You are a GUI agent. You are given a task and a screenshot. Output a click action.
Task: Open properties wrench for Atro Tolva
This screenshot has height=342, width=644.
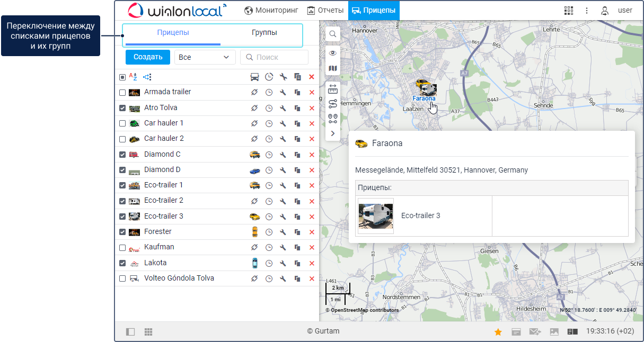click(283, 108)
